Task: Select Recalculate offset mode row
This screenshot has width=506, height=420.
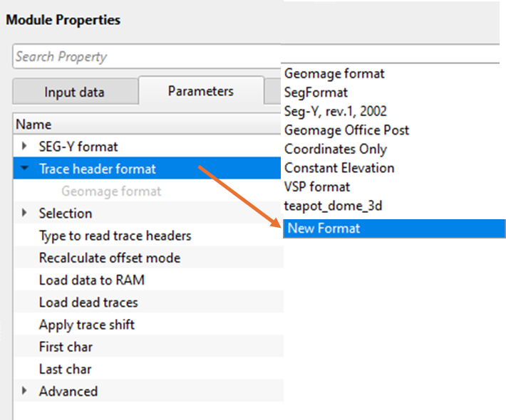Action: [110, 258]
